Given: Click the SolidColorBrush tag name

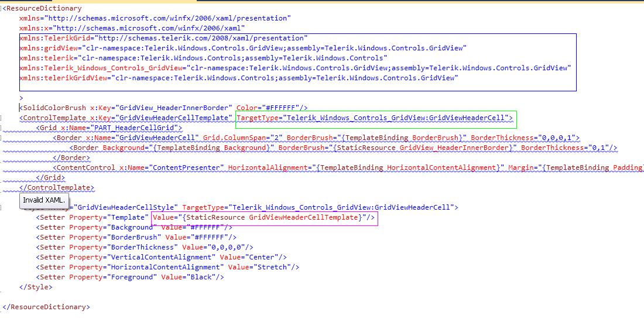Looking at the screenshot, I should pyautogui.click(x=56, y=108).
